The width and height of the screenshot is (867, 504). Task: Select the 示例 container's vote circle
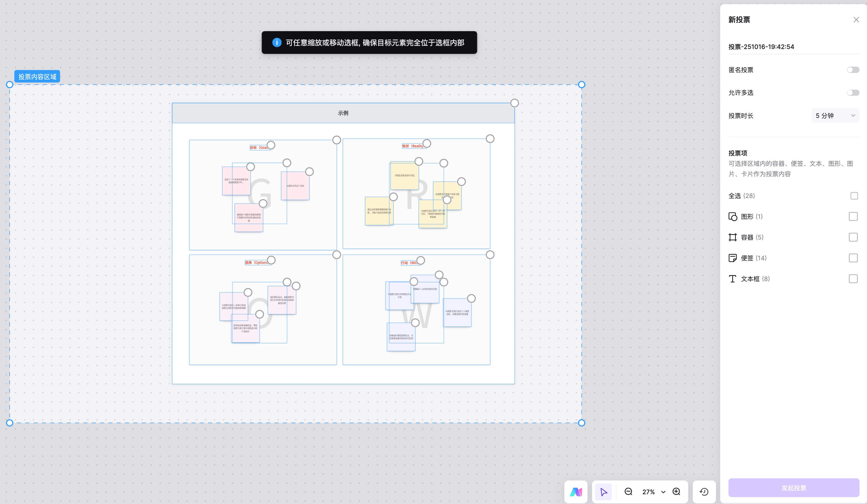coord(514,103)
